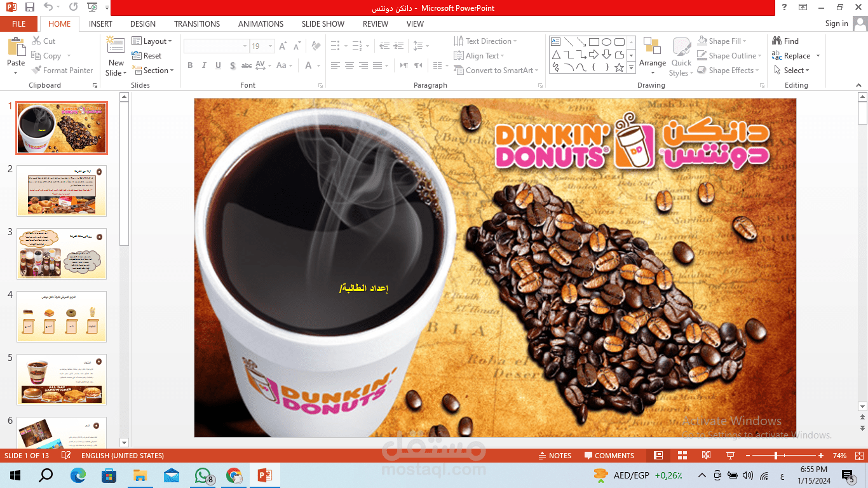868x488 pixels.
Task: Open the FILE tab
Action: click(x=19, y=24)
